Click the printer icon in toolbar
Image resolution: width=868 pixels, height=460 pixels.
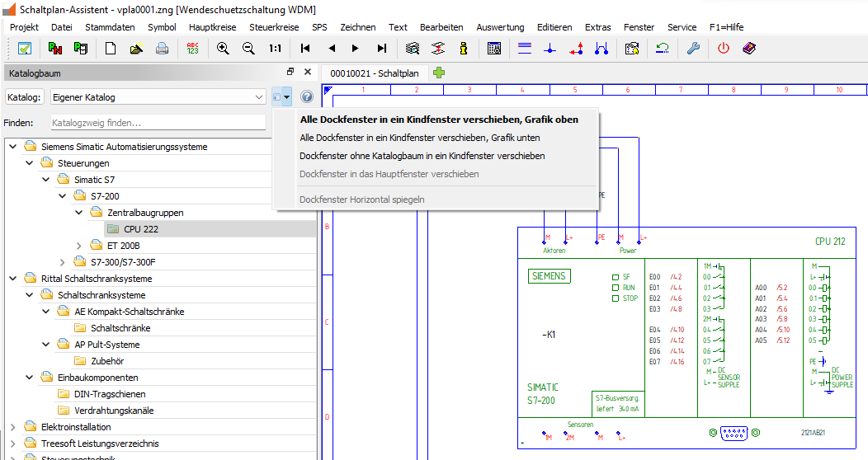tap(163, 49)
